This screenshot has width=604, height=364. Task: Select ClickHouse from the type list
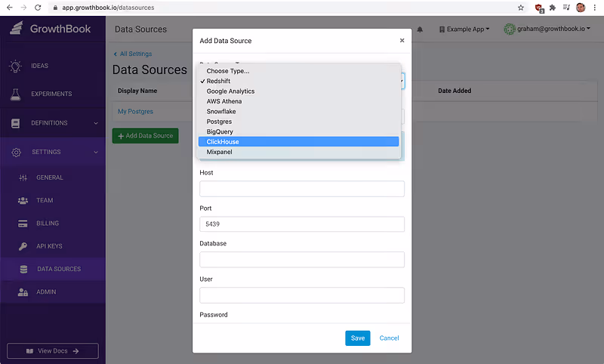[x=298, y=142]
